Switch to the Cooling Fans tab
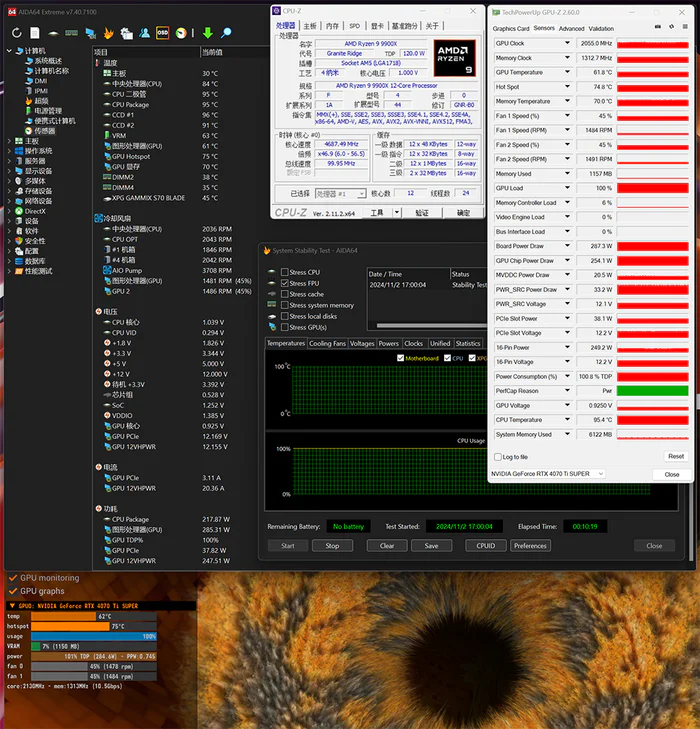This screenshot has width=700, height=729. click(x=326, y=343)
